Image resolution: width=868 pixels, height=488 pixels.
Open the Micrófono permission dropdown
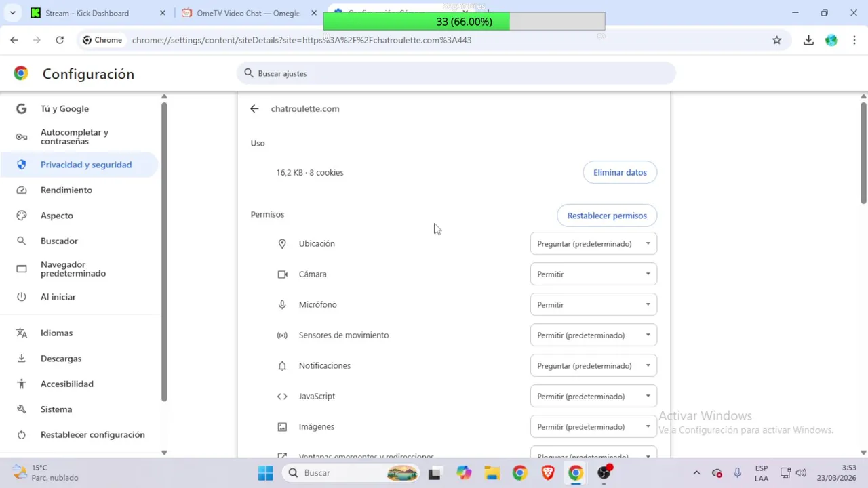pos(593,304)
